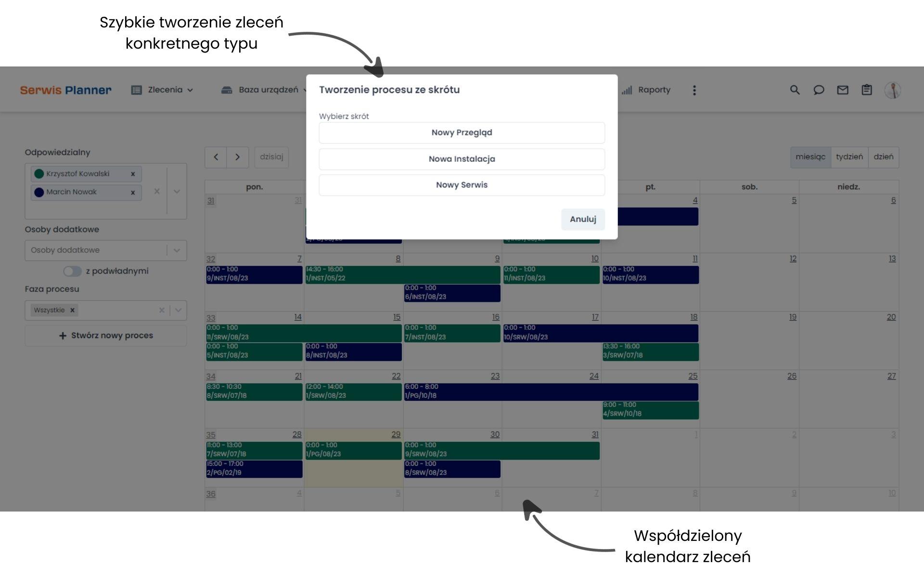
Task: Click the search icon in the toolbar
Action: pos(794,90)
